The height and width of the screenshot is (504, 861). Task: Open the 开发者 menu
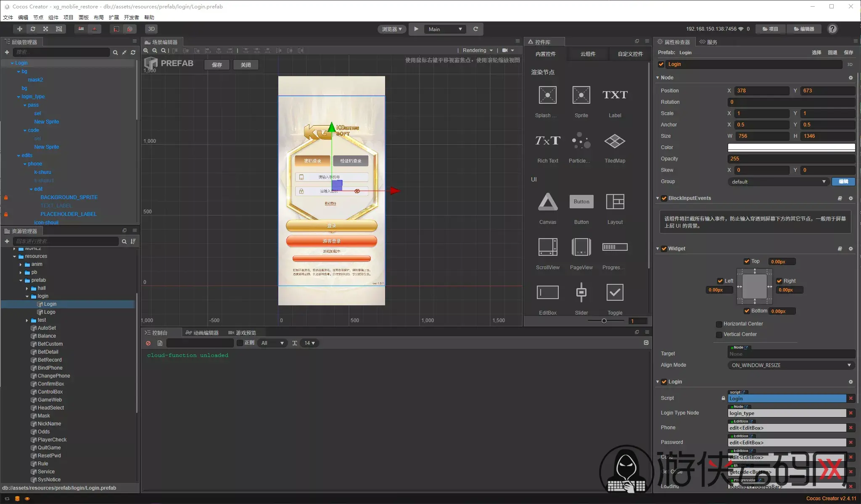[131, 17]
